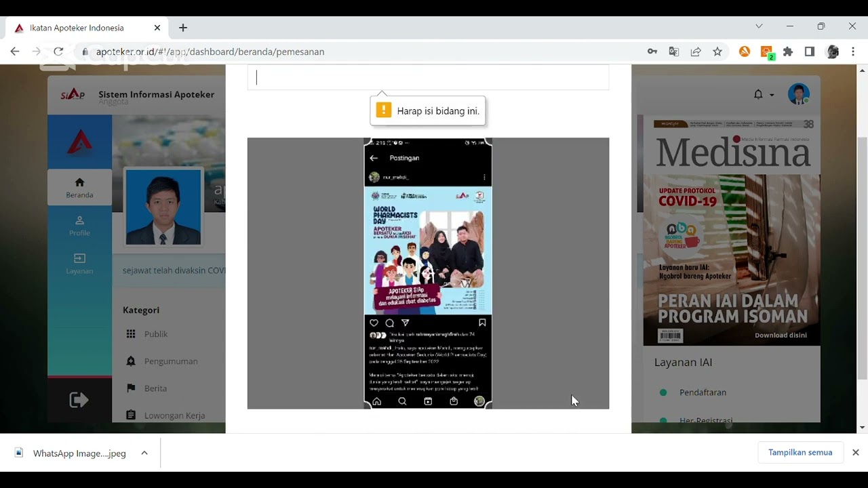
Task: Select the Publik grid icon
Action: click(131, 334)
